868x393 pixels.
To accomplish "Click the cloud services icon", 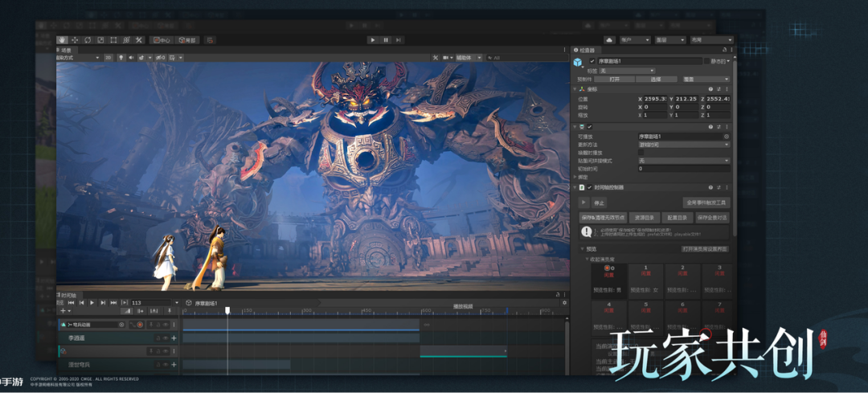I will (x=609, y=39).
